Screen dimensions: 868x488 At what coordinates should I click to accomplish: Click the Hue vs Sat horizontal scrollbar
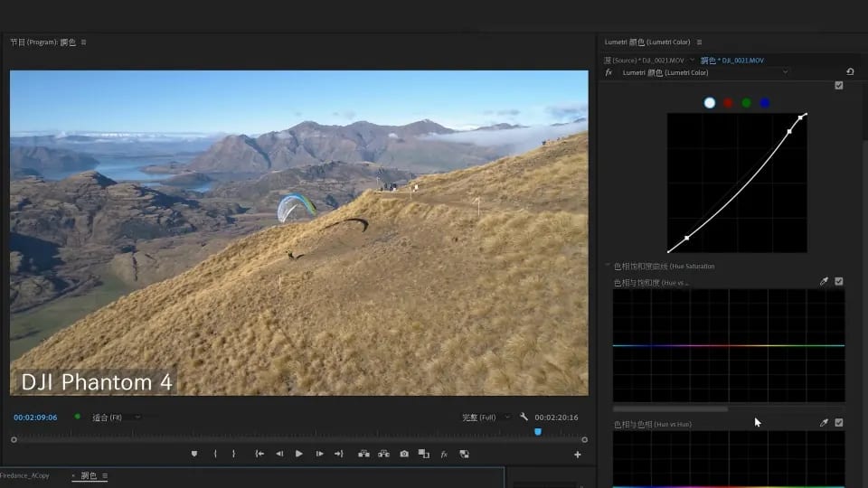[x=670, y=409]
